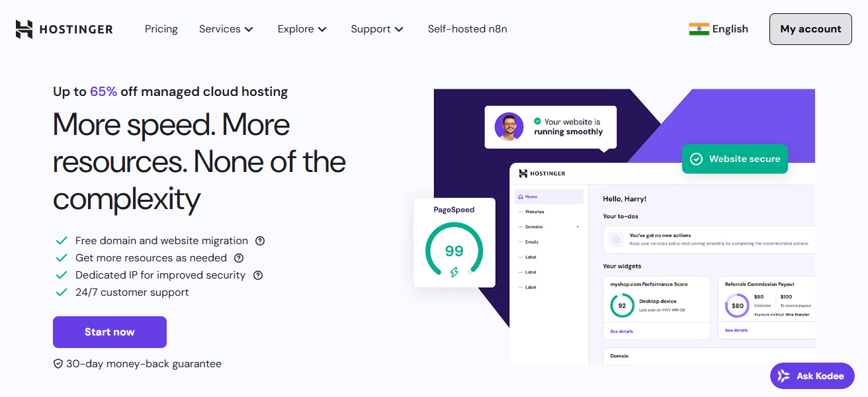This screenshot has width=868, height=397.
Task: Expand the Explore dropdown menu
Action: point(302,29)
